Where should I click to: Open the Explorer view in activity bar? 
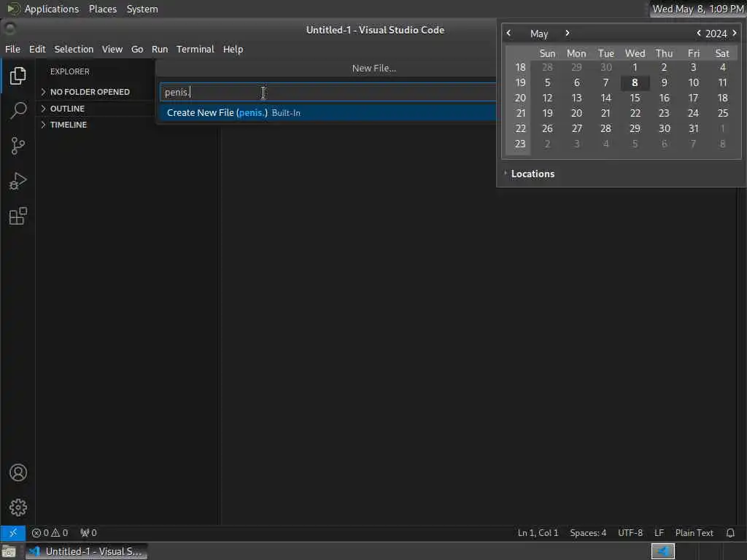click(18, 76)
